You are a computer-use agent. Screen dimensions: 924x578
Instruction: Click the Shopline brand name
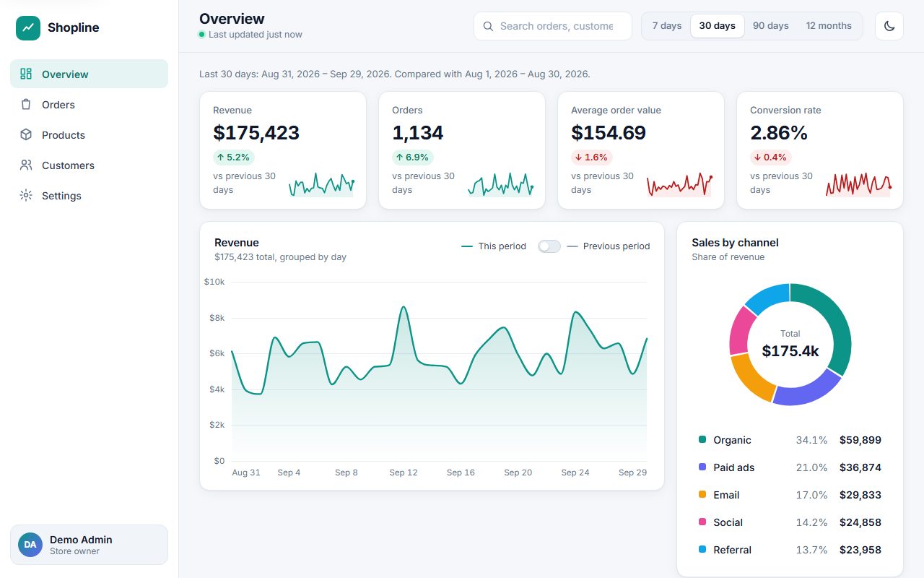pos(74,27)
